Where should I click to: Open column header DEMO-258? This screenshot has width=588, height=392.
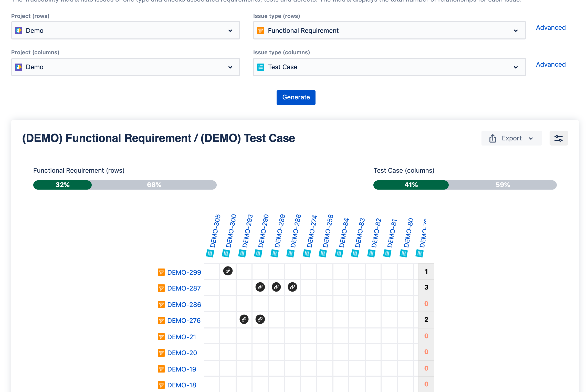pos(328,231)
